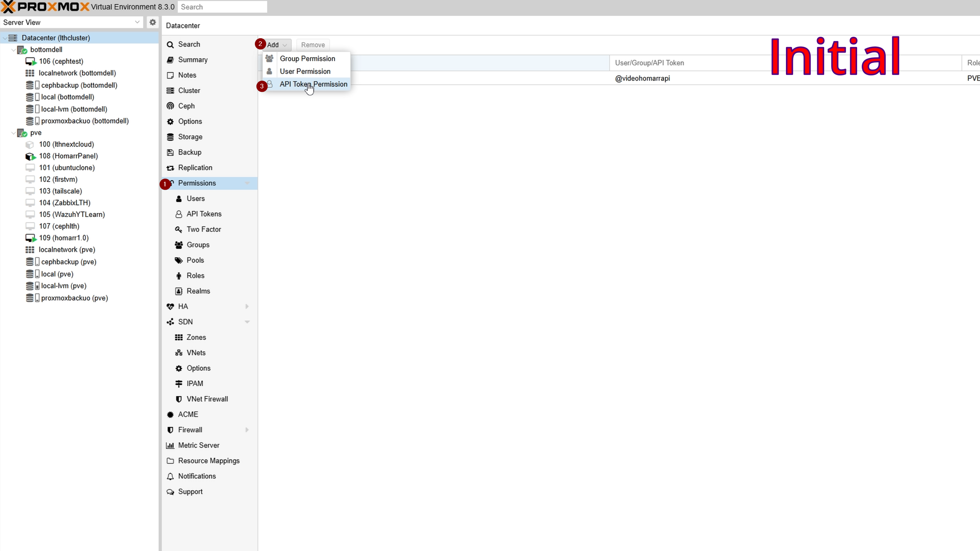Collapse the pve node tree
Screen dimensions: 980x551
13,133
